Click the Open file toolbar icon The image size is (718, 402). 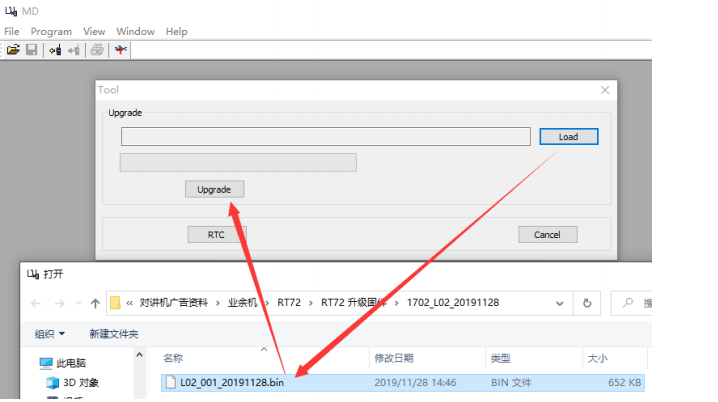(x=13, y=49)
